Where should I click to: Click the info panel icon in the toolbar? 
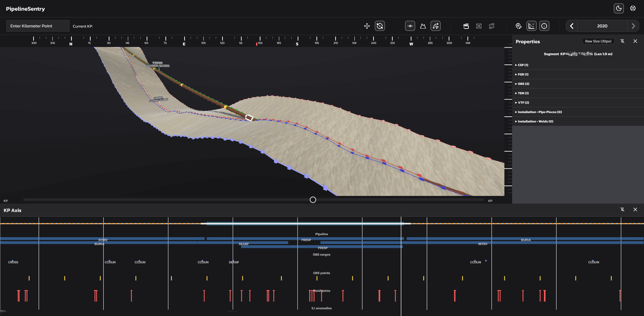click(x=544, y=26)
